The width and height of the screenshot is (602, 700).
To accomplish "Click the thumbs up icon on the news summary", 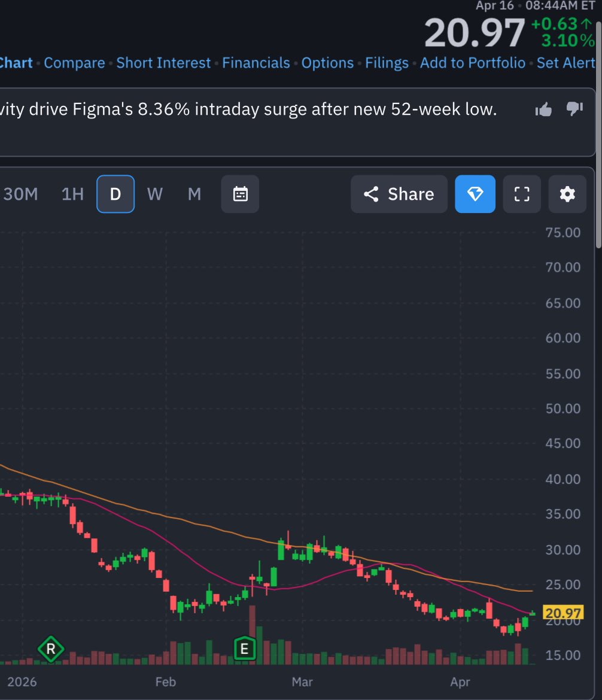I will (x=543, y=109).
